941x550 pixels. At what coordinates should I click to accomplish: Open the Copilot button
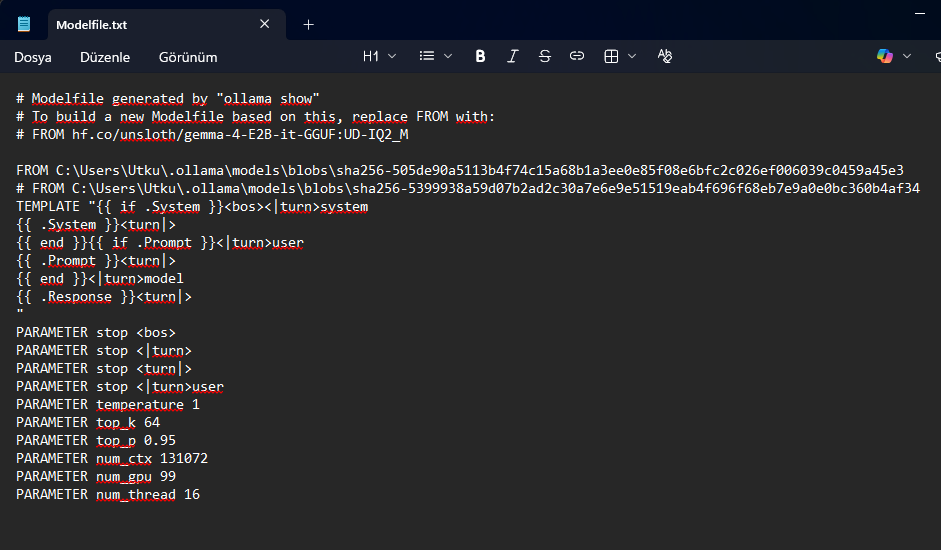click(885, 56)
